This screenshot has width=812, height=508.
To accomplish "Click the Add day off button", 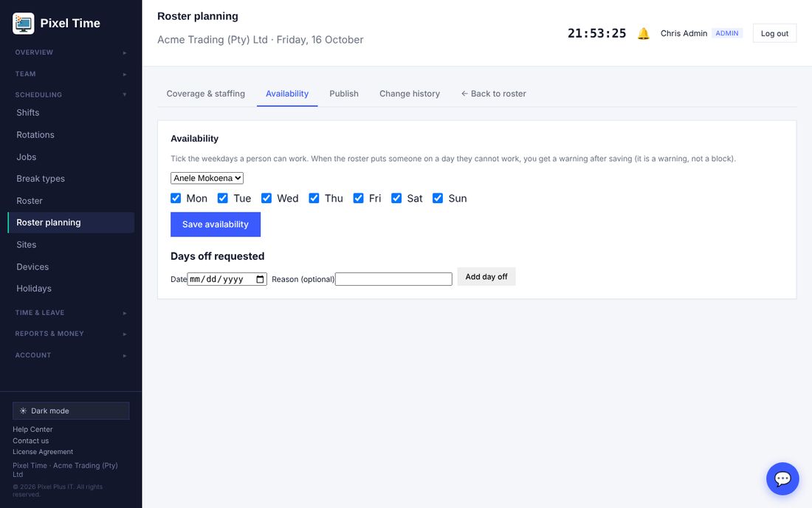I will [x=486, y=277].
